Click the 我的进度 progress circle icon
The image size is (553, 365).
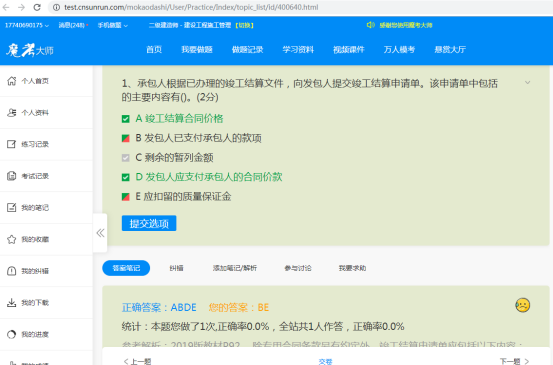point(12,334)
